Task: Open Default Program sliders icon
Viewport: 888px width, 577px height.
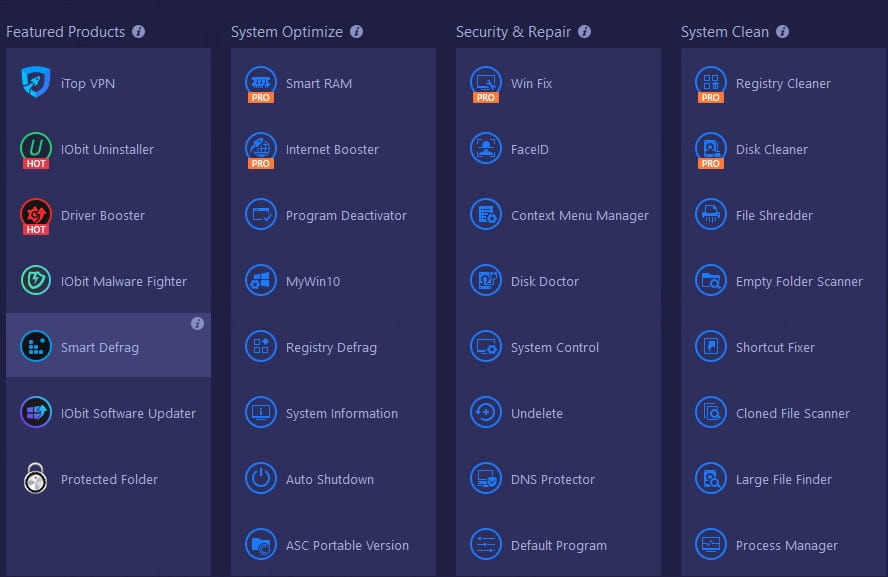Action: (486, 545)
